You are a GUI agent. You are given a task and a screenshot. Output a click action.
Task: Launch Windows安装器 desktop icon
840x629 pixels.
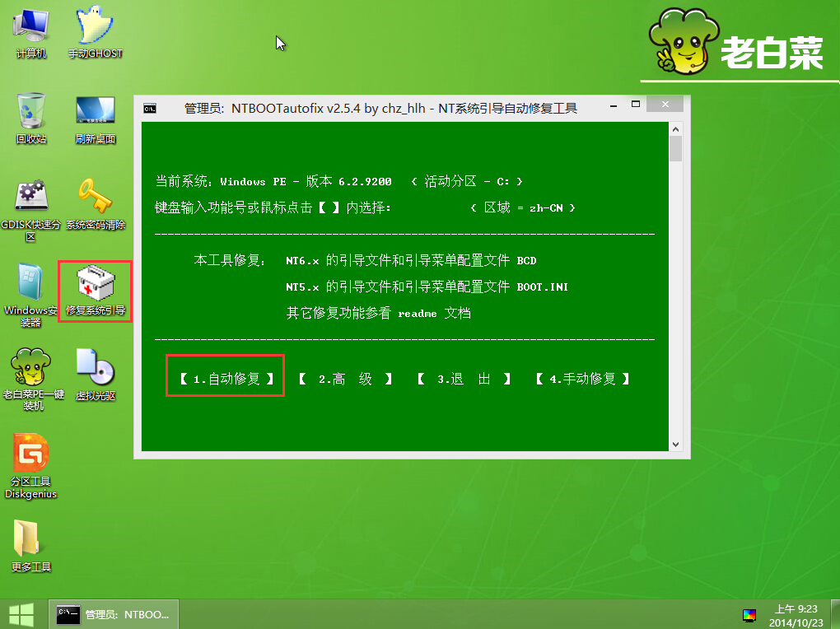tap(30, 295)
